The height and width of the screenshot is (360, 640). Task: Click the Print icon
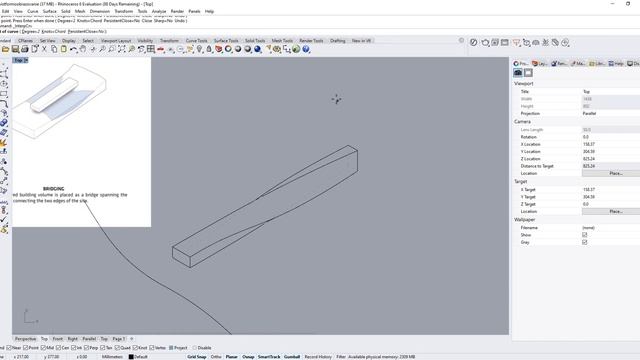(x=24, y=49)
